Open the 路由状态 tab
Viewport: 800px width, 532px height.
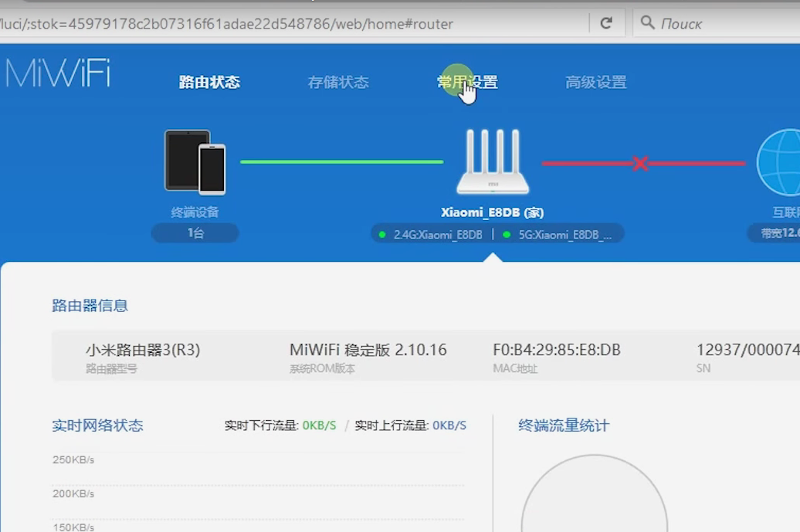[209, 82]
